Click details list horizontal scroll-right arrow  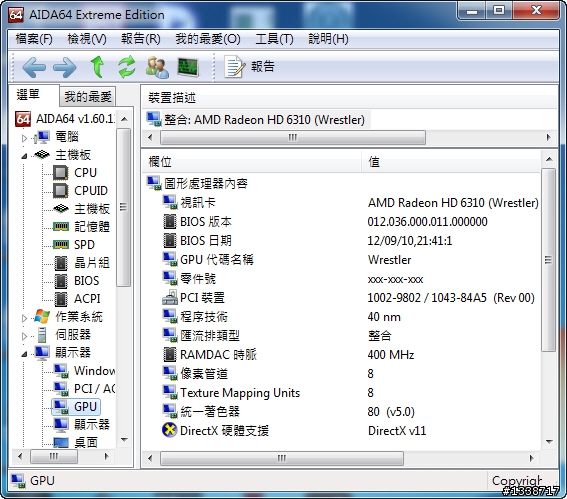[531, 459]
